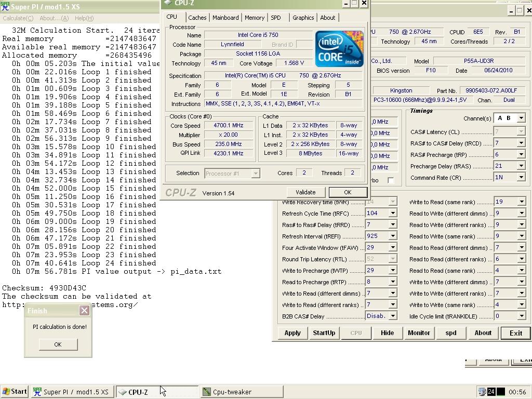This screenshot has height=399, width=532.
Task: Click OK in the CPU-Z window
Action: pyautogui.click(x=348, y=192)
